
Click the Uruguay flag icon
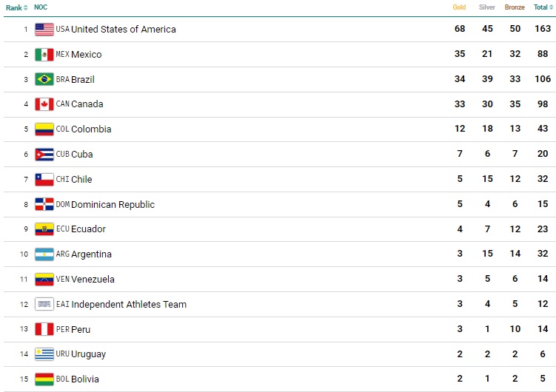(44, 354)
